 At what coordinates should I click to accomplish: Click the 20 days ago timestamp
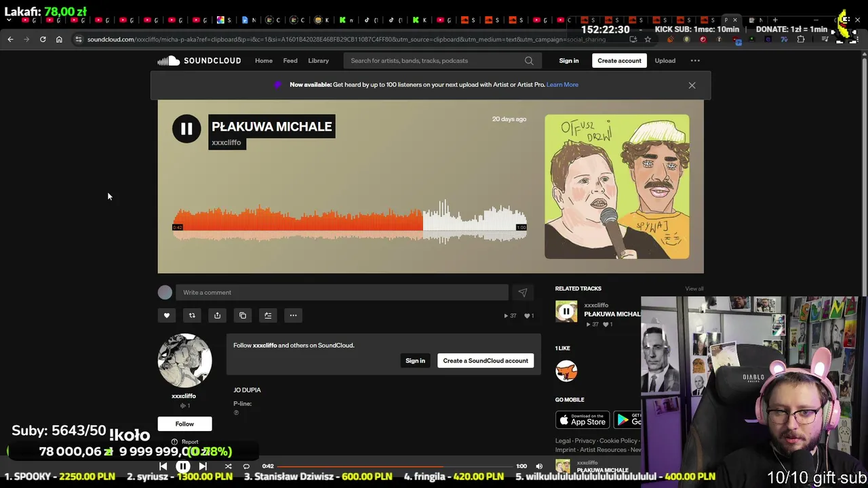click(509, 119)
